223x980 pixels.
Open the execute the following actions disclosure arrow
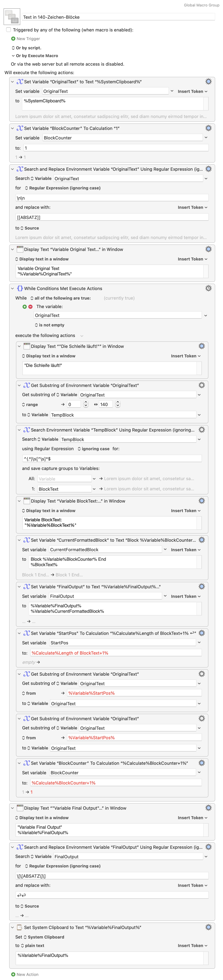(81, 336)
